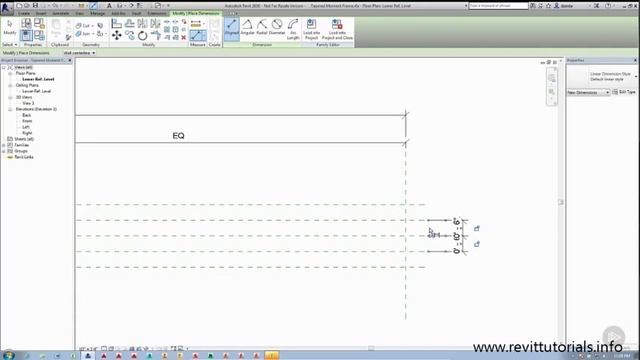Select View 1 under 3D Views
The height and width of the screenshot is (360, 640).
pos(28,103)
